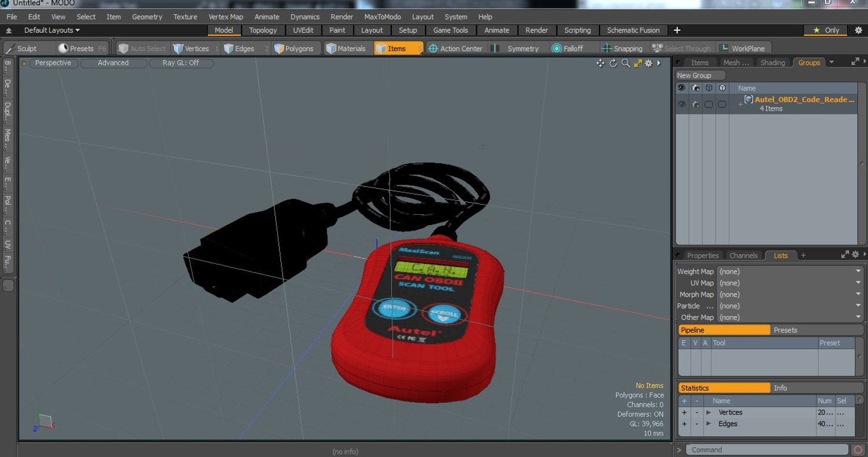Switch to the Channels tab

click(x=743, y=255)
